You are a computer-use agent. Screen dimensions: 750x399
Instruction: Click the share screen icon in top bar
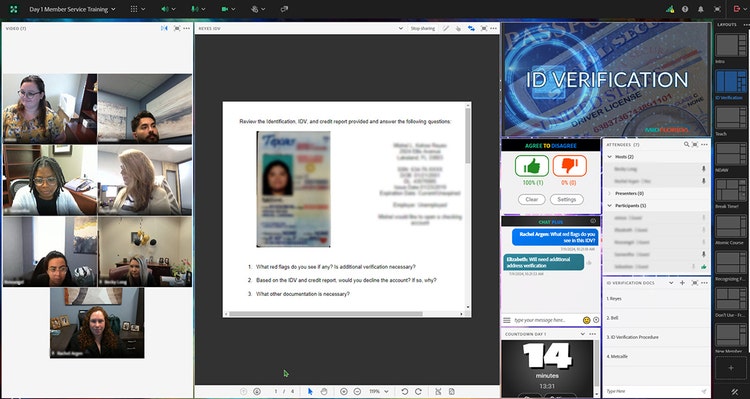(284, 9)
